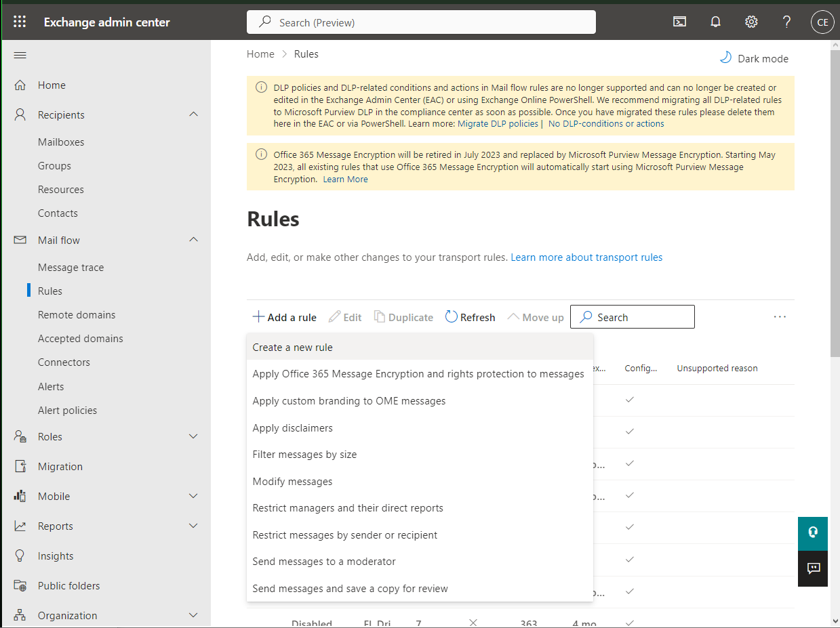Open Accepted domains in sidebar
The height and width of the screenshot is (628, 840).
pos(81,338)
